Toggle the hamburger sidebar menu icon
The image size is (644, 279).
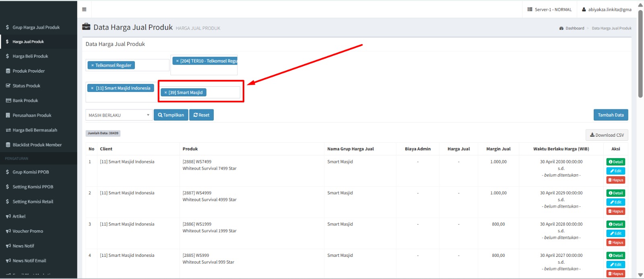84,9
